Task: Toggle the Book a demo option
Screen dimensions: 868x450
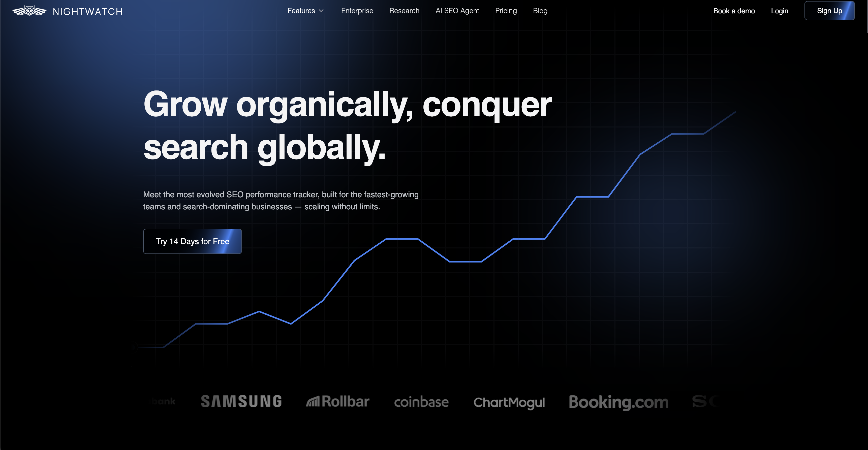Action: 734,10
